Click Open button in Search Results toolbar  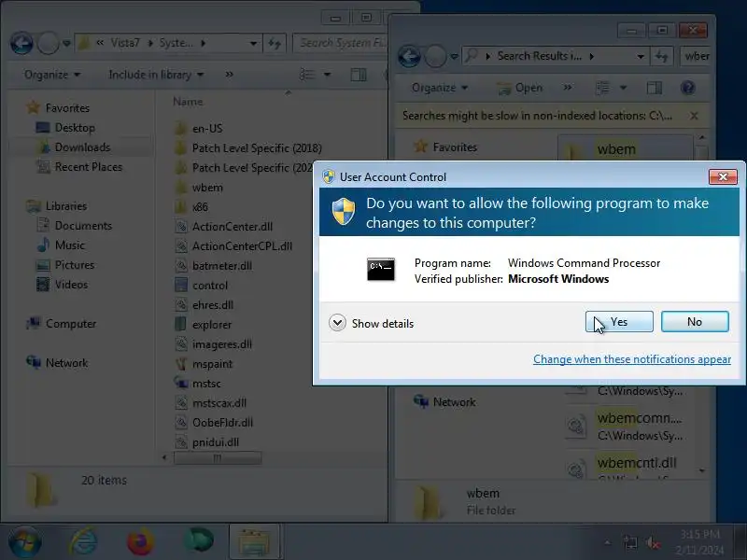click(519, 88)
